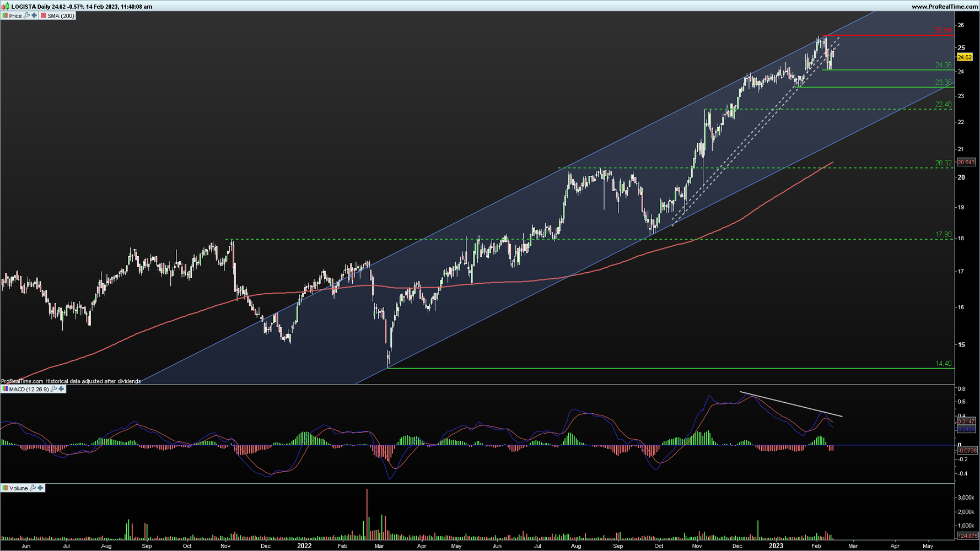This screenshot has width=980, height=551.
Task: Click the SMA (200) red color swatch
Action: (44, 15)
